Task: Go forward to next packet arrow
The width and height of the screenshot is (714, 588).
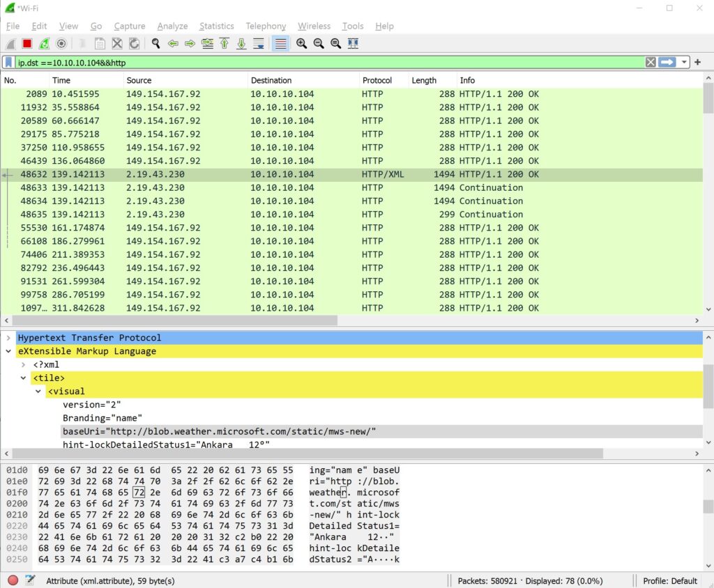Action: (190, 44)
